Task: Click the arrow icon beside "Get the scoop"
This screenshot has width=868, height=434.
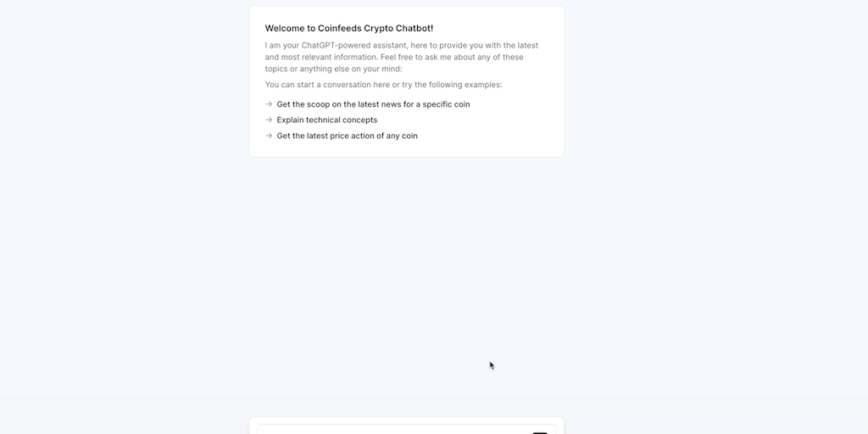Action: pyautogui.click(x=269, y=104)
